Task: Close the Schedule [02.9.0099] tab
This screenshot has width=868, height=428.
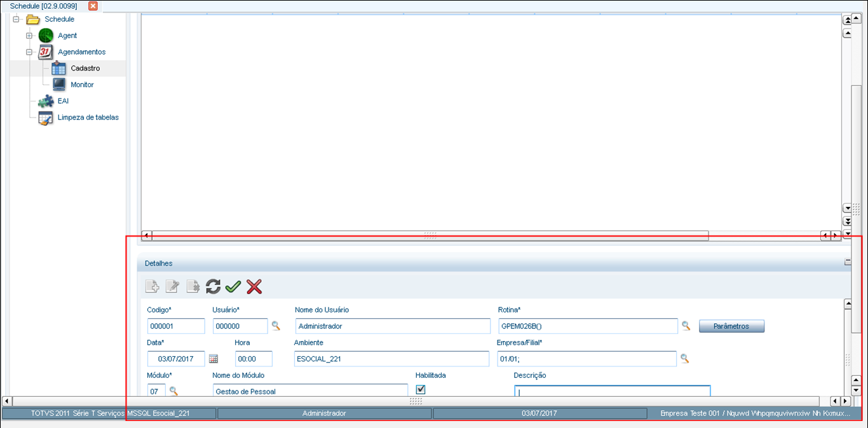Action: click(93, 6)
